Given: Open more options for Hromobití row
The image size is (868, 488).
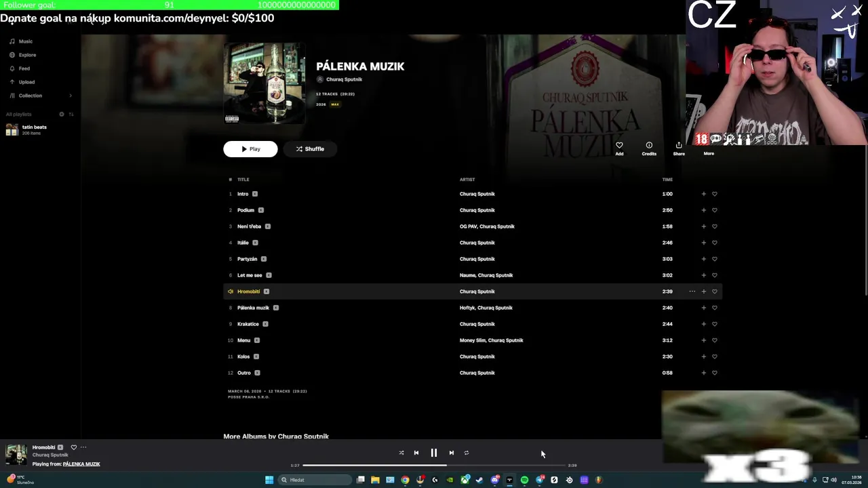Looking at the screenshot, I should click(x=692, y=291).
